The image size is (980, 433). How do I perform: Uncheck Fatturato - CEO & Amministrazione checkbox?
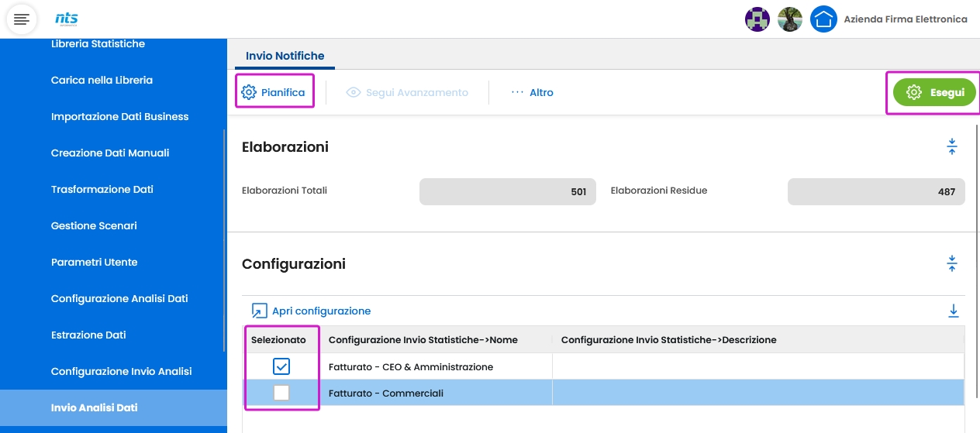(281, 366)
